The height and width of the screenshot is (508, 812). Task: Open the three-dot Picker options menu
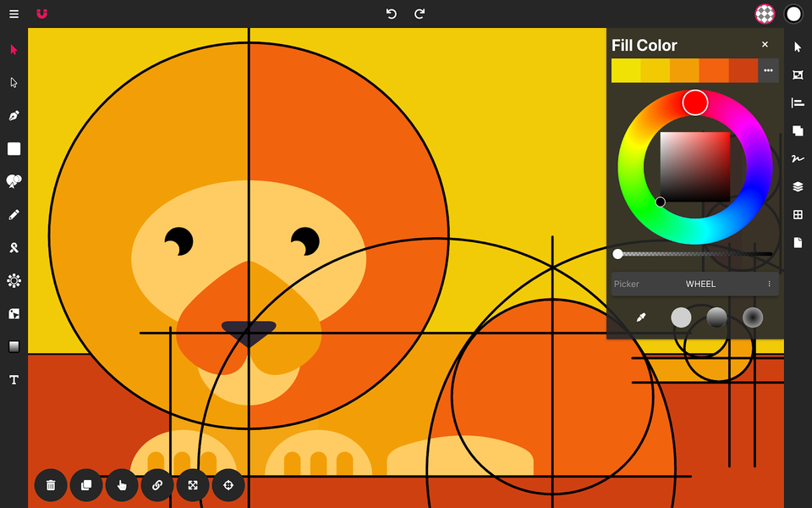(769, 284)
